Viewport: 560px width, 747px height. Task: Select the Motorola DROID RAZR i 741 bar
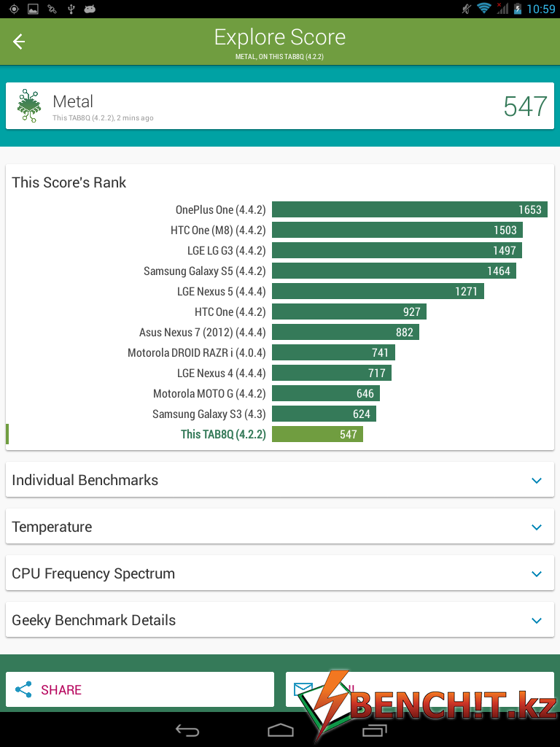(x=333, y=353)
